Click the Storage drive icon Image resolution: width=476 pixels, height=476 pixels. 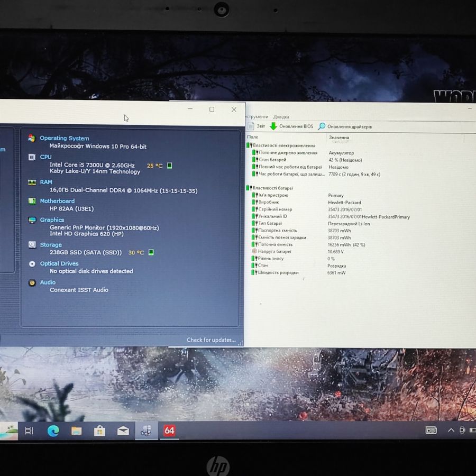point(32,245)
